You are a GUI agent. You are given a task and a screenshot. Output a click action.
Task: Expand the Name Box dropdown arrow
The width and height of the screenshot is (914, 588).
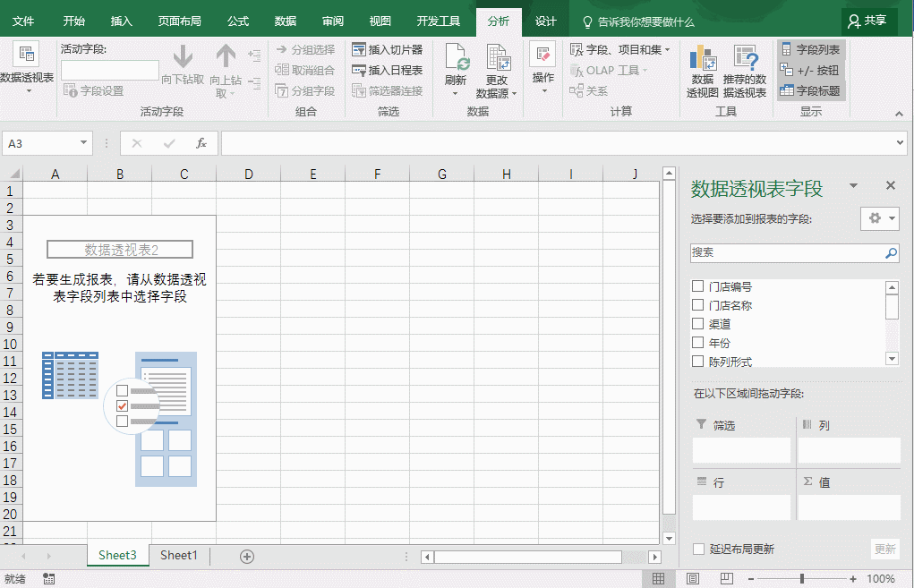point(84,143)
